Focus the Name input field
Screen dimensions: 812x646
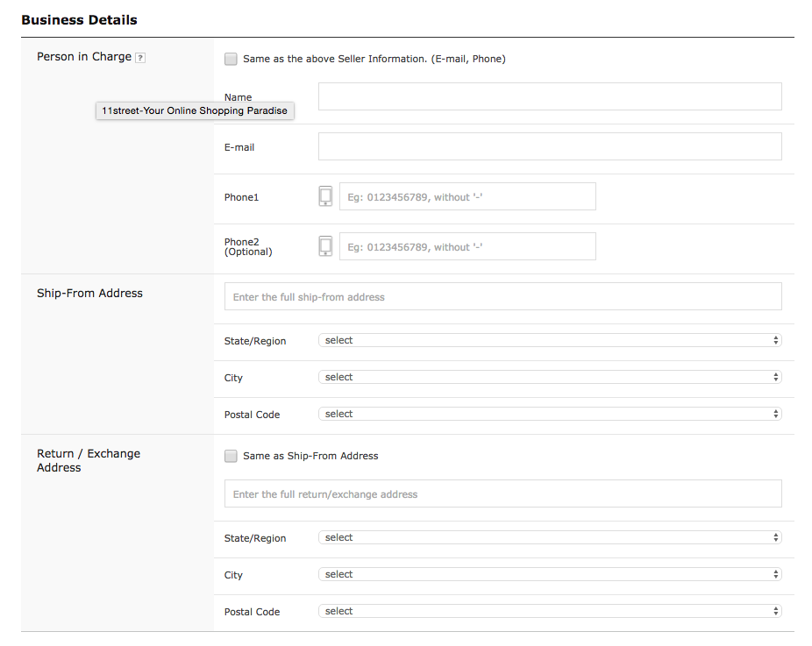pyautogui.click(x=550, y=96)
